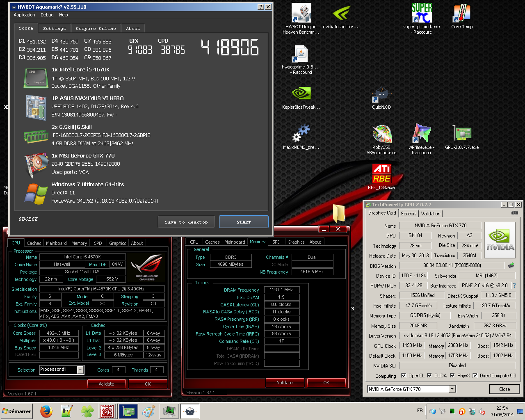
Task: Click the GPU-Z save BIOS chip icon
Action: [511, 265]
